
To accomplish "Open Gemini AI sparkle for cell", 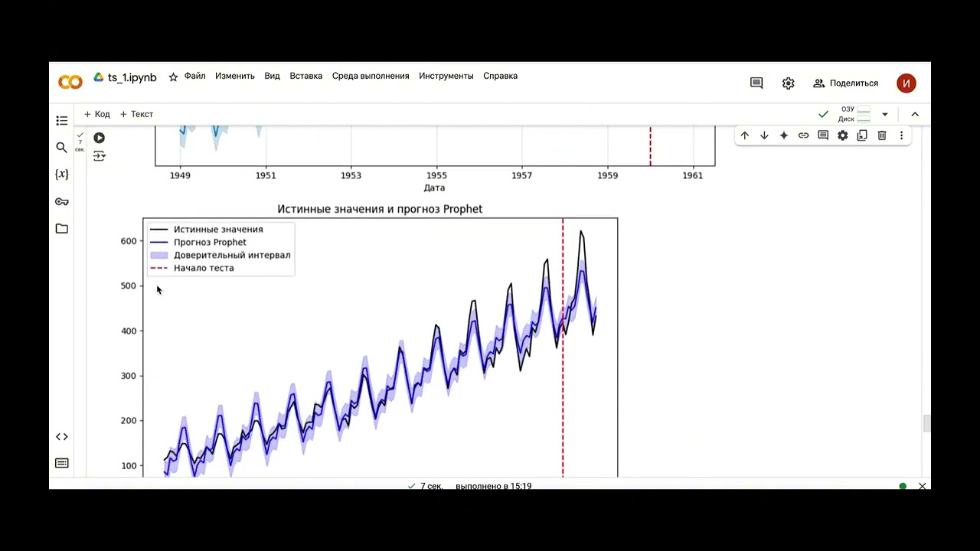I will 784,135.
